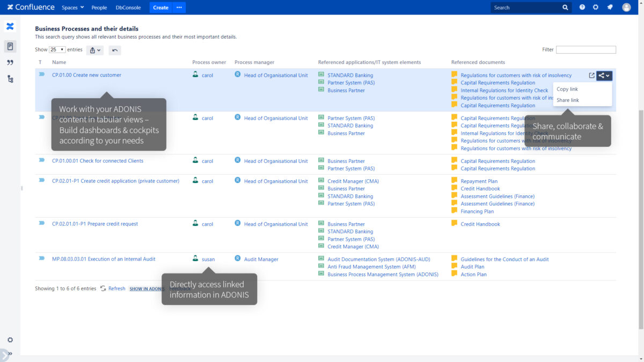Open the page tree icon in sidebar
The image size is (644, 362).
(10, 79)
